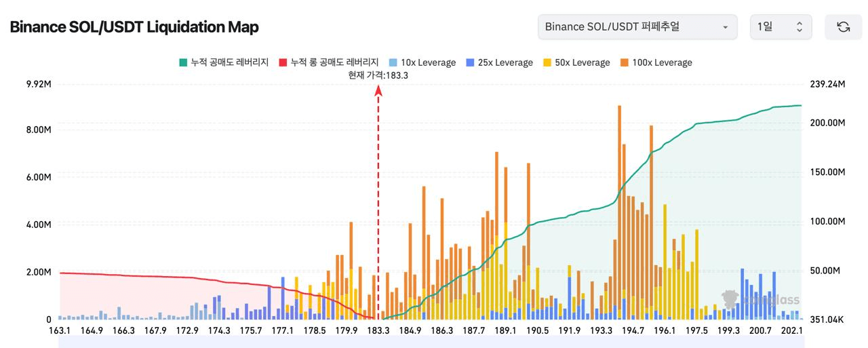Image resolution: width=868 pixels, height=348 pixels.
Task: Click the light blue 10x Leverage swatch
Action: [393, 62]
